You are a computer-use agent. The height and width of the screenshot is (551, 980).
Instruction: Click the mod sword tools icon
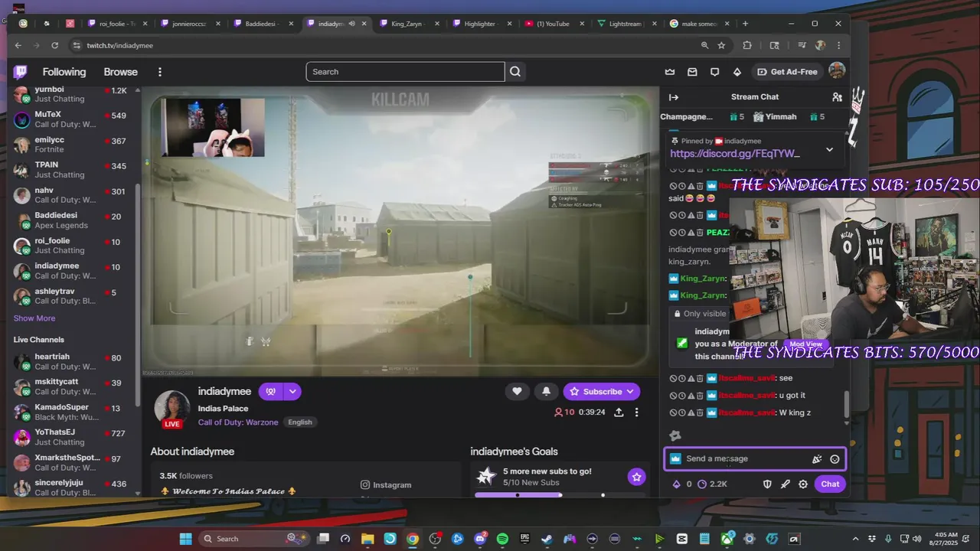(785, 484)
